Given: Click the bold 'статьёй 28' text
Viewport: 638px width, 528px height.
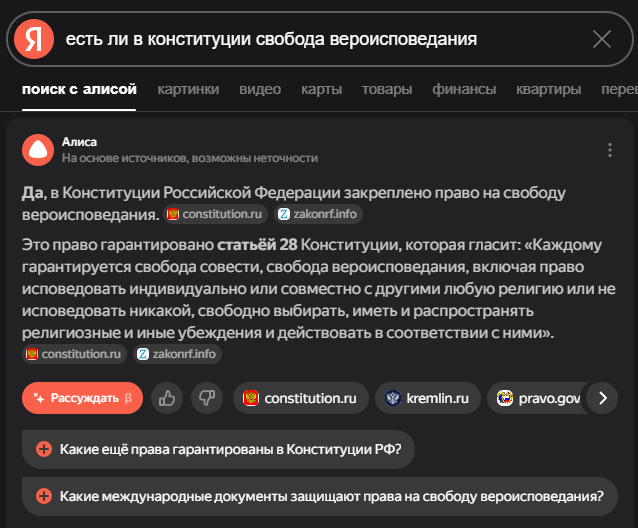Looking at the screenshot, I should [257, 245].
